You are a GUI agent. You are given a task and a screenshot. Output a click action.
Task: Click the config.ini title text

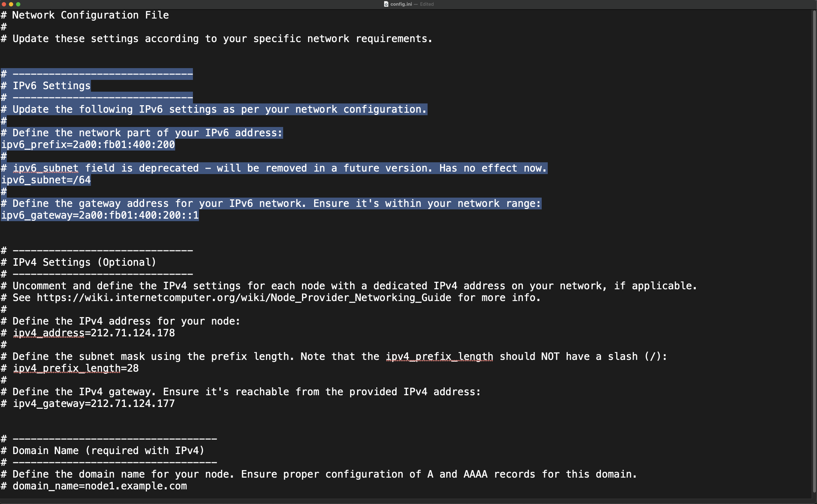coord(401,4)
